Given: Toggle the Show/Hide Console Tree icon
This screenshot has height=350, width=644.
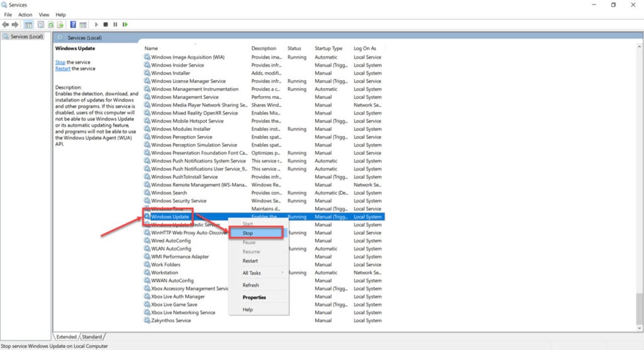Looking at the screenshot, I should pos(28,25).
